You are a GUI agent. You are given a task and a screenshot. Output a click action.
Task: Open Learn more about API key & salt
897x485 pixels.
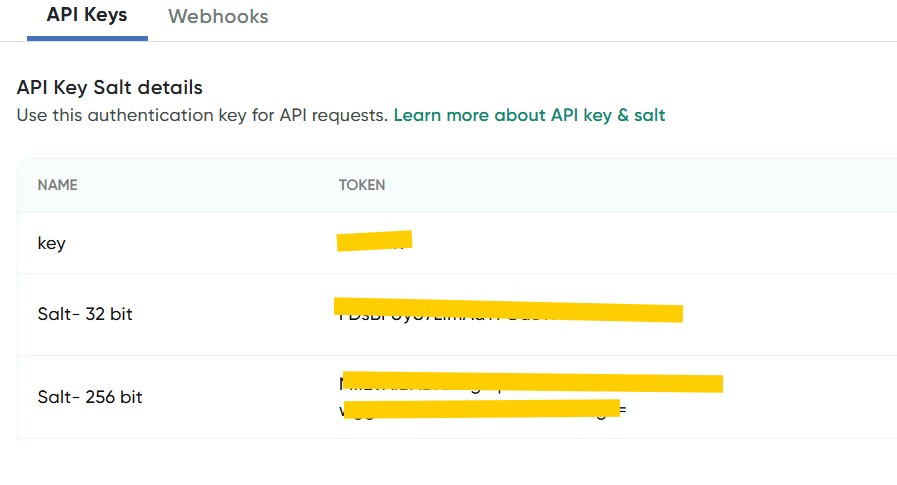[529, 115]
